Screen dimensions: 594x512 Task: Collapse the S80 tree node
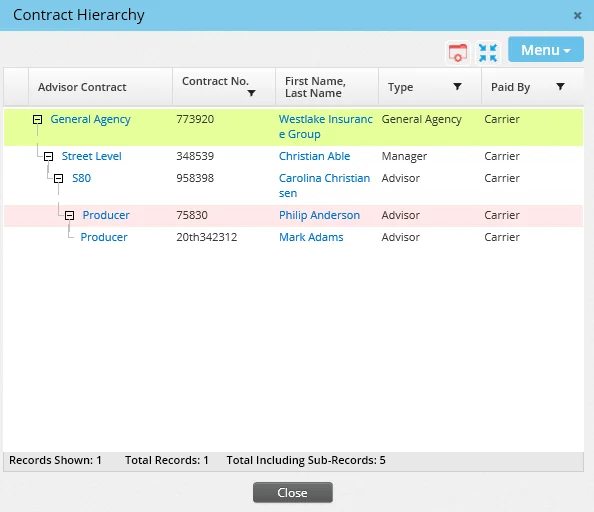[x=58, y=178]
